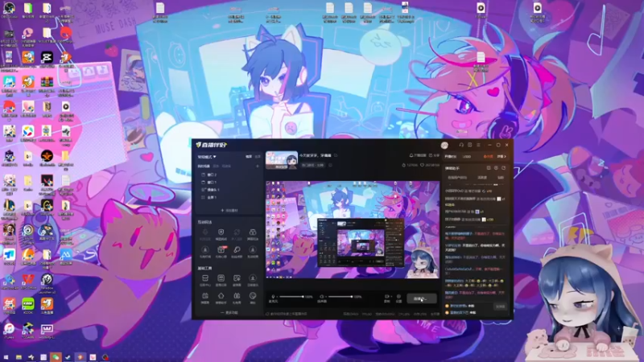Click the headset support icon in title bar
Viewport: 644px width, 362px height.
pyautogui.click(x=461, y=145)
